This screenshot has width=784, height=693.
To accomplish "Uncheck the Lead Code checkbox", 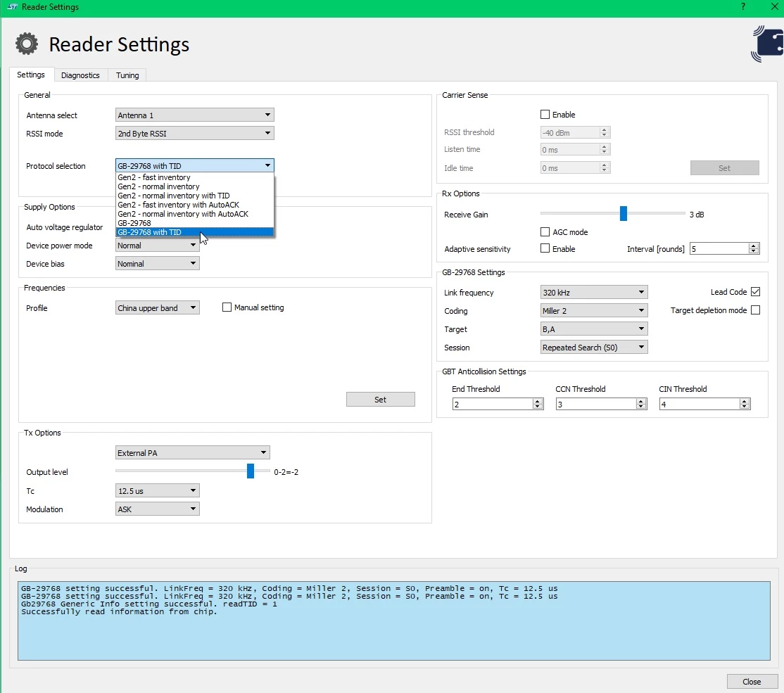I will pos(756,291).
